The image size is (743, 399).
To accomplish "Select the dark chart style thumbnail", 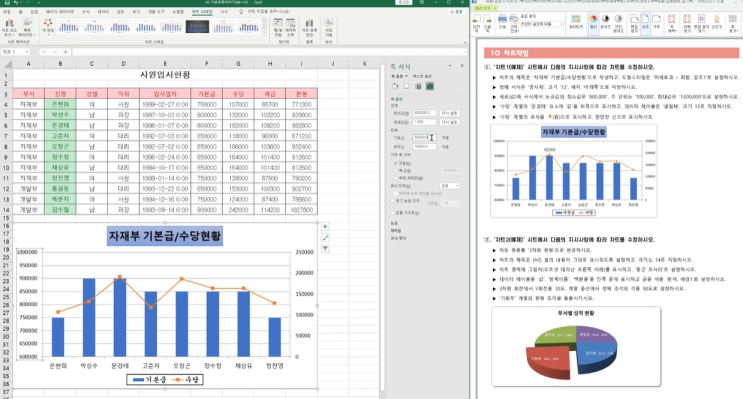I will click(x=197, y=27).
